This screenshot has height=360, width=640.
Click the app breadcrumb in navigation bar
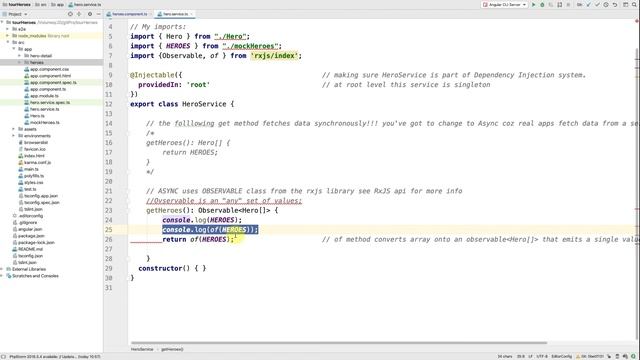(x=57, y=4)
